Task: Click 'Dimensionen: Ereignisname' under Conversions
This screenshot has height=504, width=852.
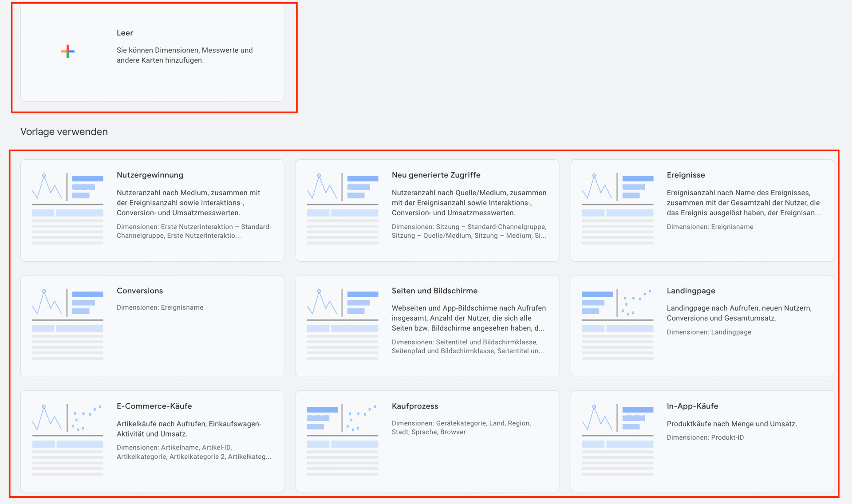Action: pos(160,307)
